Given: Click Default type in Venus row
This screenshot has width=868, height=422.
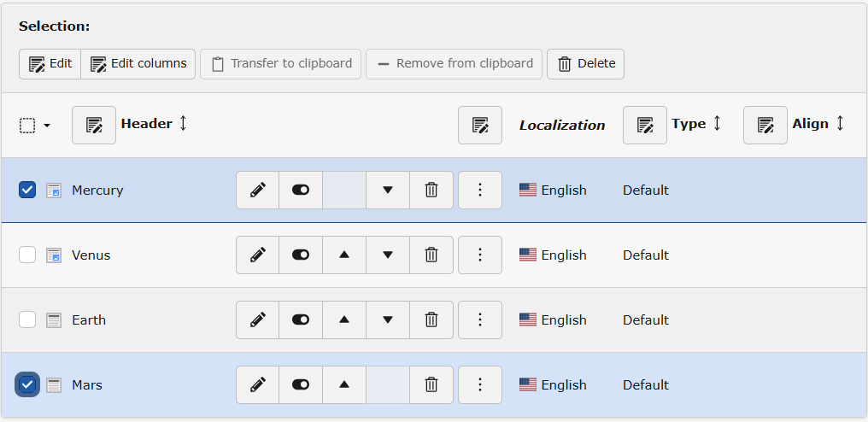Looking at the screenshot, I should [646, 255].
